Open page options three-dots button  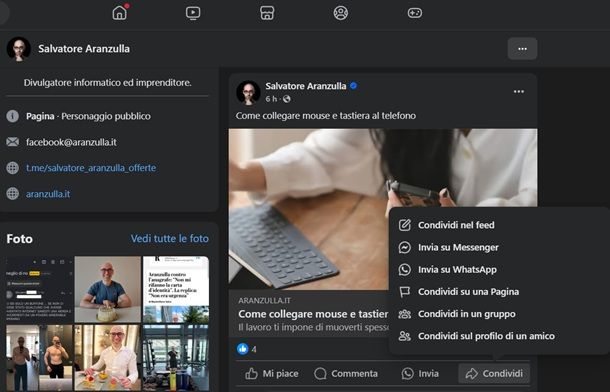click(x=522, y=49)
